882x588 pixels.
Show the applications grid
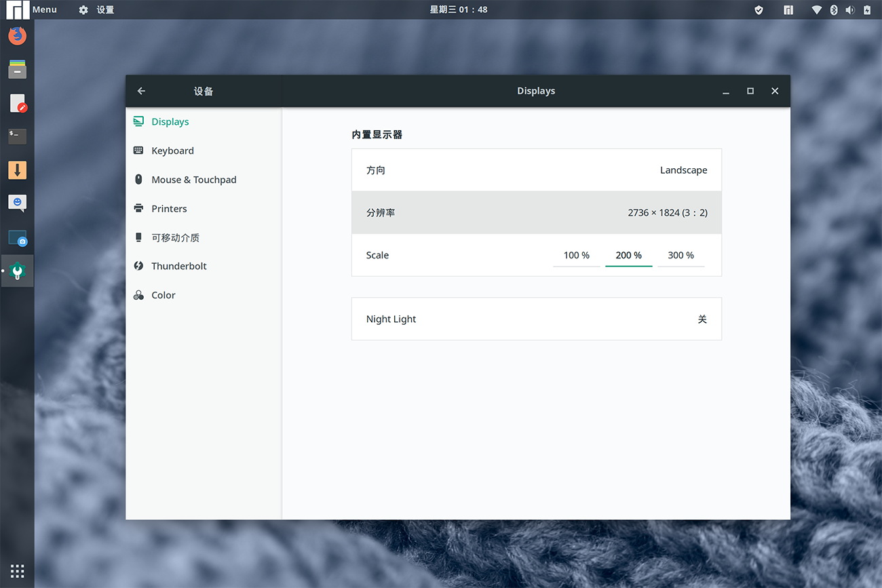point(18,571)
